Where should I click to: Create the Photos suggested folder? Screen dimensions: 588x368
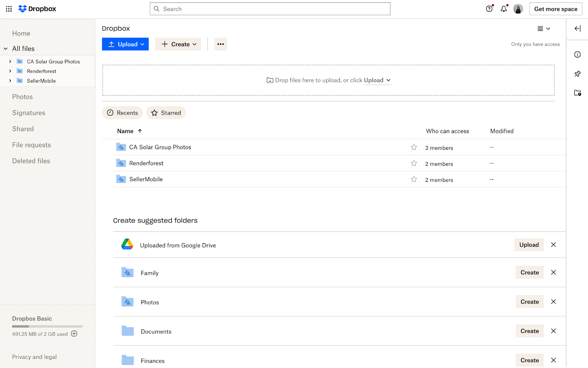[530, 302]
